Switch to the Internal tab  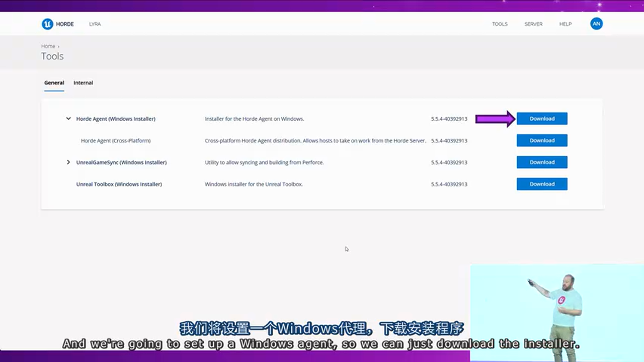(83, 82)
